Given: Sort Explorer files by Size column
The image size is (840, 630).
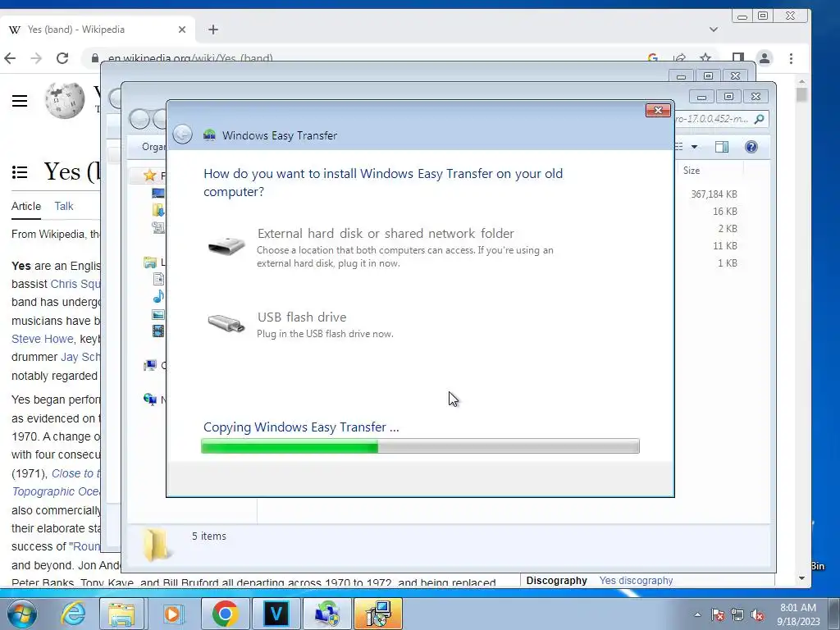Looking at the screenshot, I should click(x=691, y=171).
